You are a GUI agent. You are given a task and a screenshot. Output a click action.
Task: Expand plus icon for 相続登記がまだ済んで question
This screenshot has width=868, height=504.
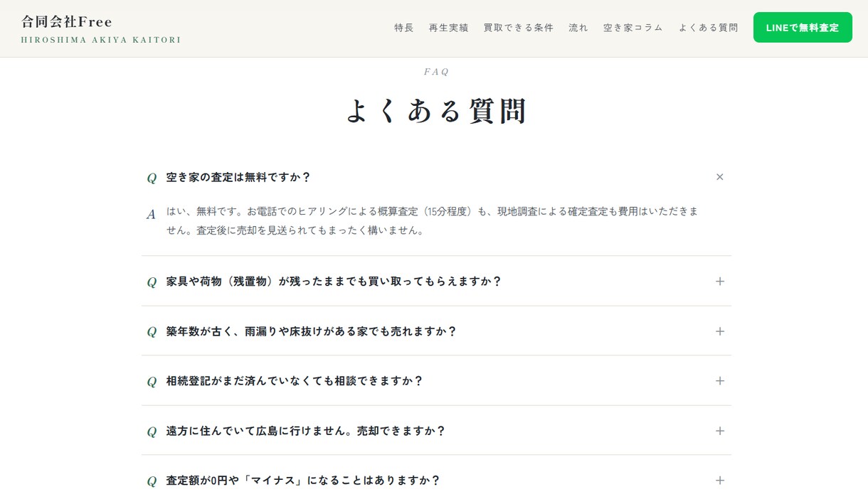point(719,381)
